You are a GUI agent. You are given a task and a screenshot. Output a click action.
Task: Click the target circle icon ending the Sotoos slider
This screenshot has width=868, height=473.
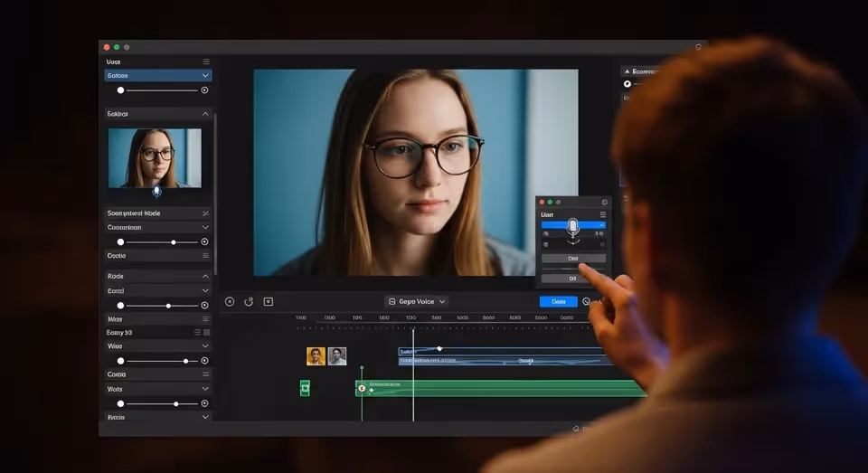pyautogui.click(x=204, y=90)
